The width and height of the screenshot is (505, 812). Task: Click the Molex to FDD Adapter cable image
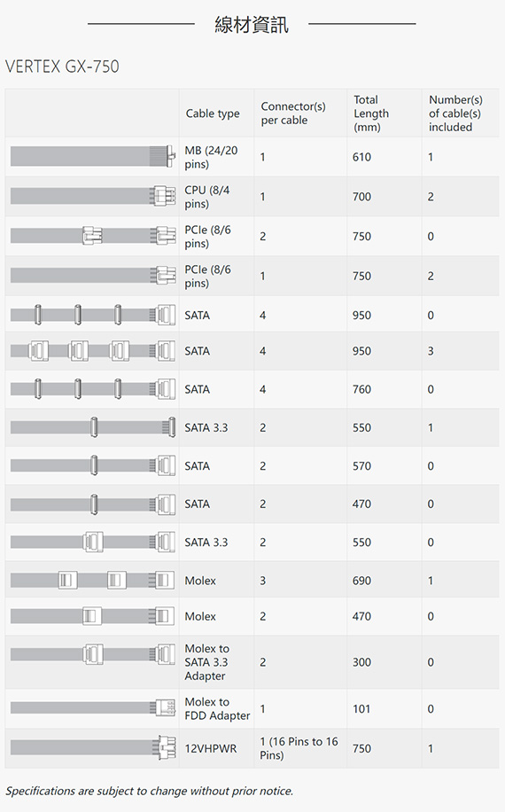[93, 707]
